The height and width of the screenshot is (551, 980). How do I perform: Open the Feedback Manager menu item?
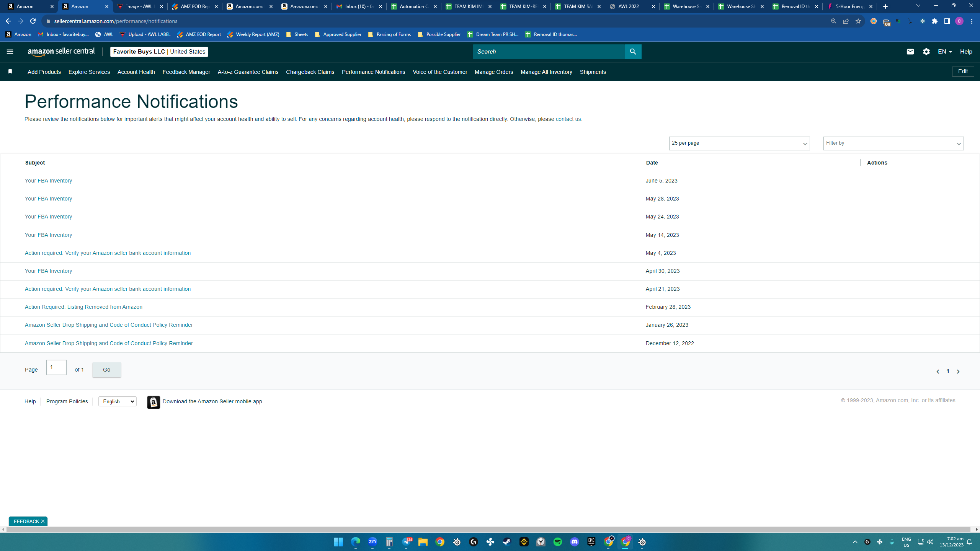click(186, 72)
